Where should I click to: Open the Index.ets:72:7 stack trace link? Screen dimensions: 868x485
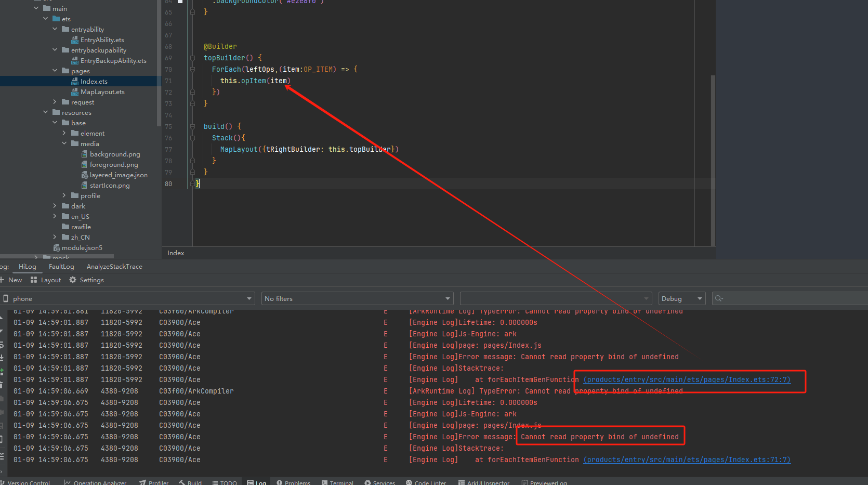point(687,379)
